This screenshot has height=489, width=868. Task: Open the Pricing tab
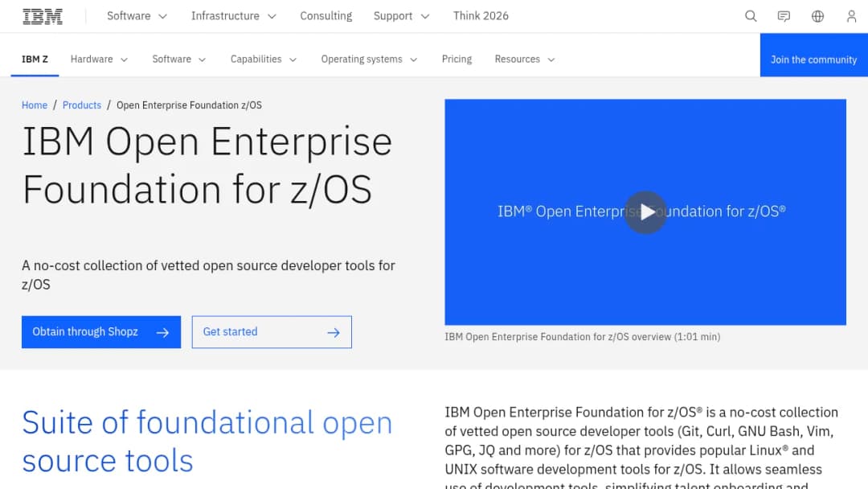tap(457, 60)
